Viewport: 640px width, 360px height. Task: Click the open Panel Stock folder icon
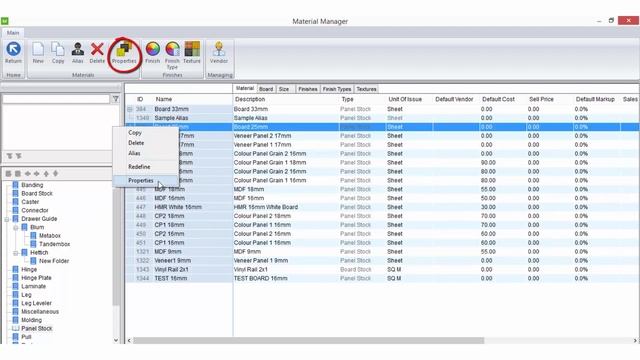pos(16,328)
